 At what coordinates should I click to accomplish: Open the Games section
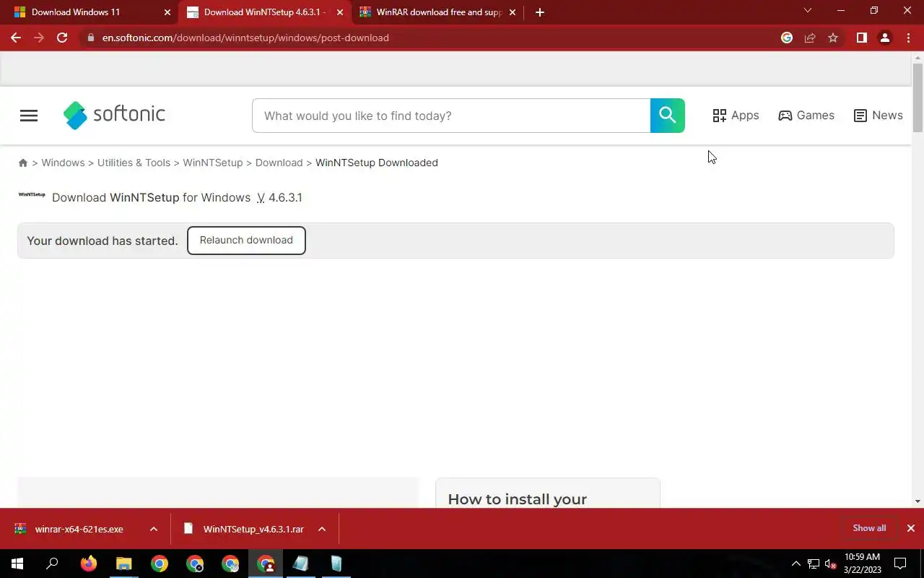806,116
